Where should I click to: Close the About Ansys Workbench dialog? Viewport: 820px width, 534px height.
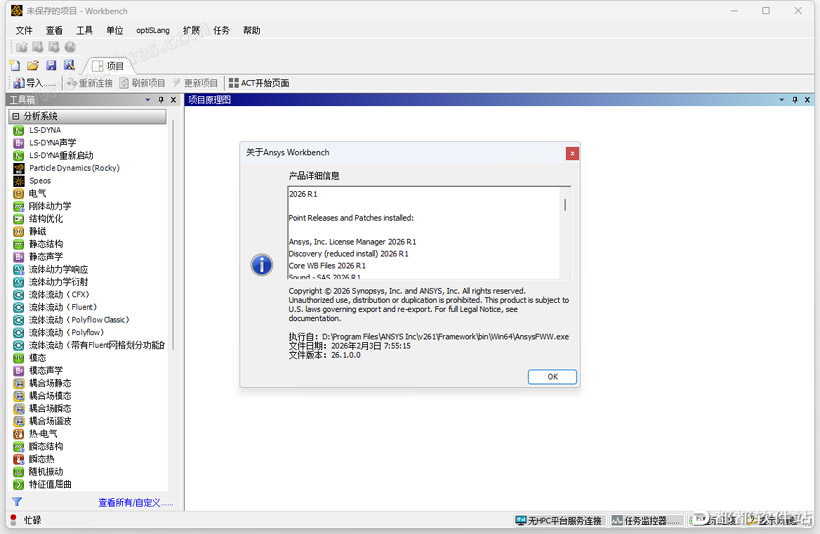click(x=572, y=153)
